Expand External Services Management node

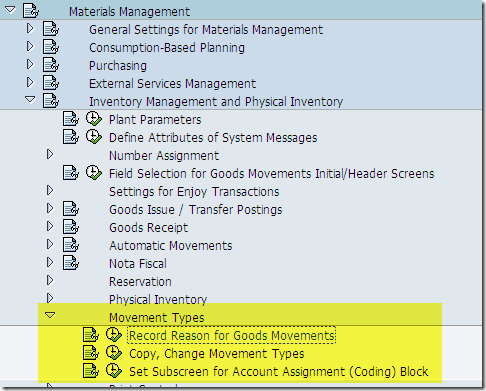[30, 83]
